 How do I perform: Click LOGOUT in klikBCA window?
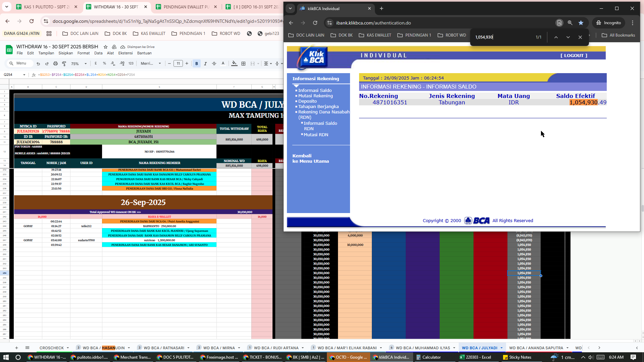[574, 56]
